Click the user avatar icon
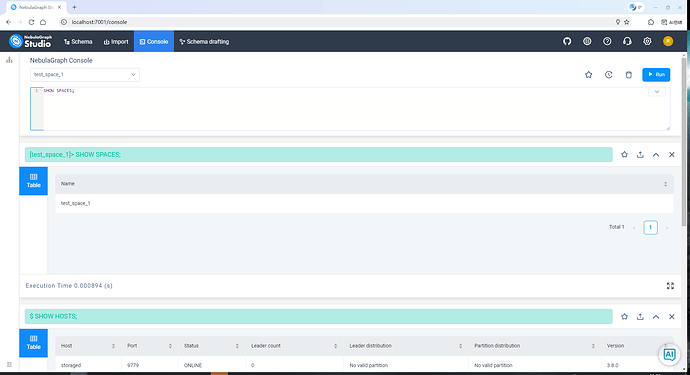The image size is (690, 375). pos(668,41)
